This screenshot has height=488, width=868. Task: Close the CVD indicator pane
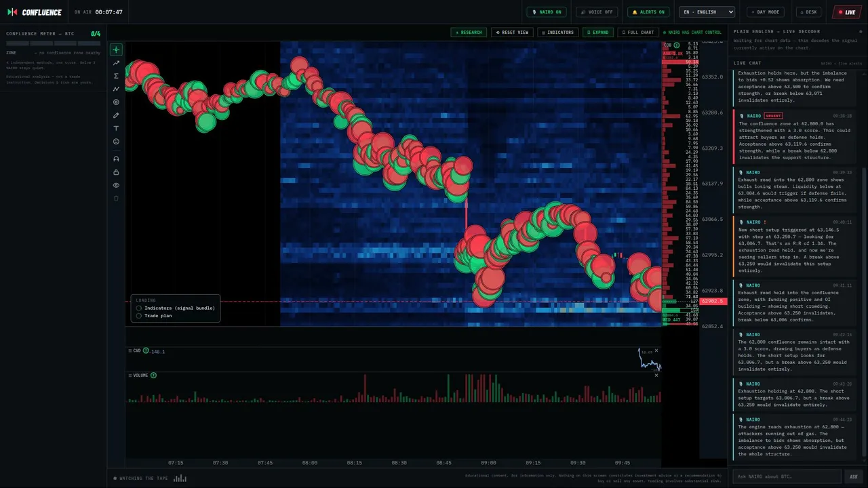(x=656, y=351)
